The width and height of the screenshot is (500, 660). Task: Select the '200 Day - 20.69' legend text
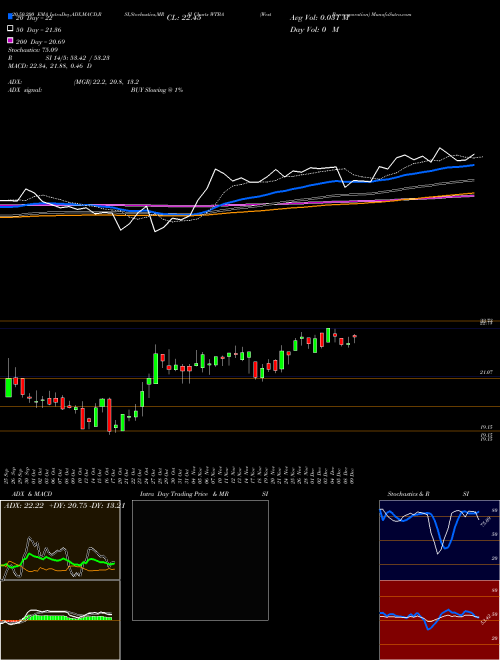pyautogui.click(x=41, y=42)
